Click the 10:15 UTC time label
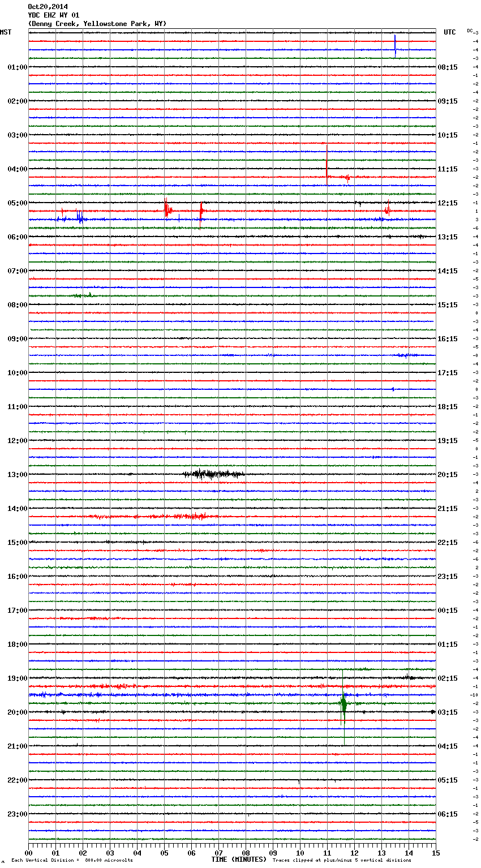This screenshot has width=481, height=868. [448, 135]
